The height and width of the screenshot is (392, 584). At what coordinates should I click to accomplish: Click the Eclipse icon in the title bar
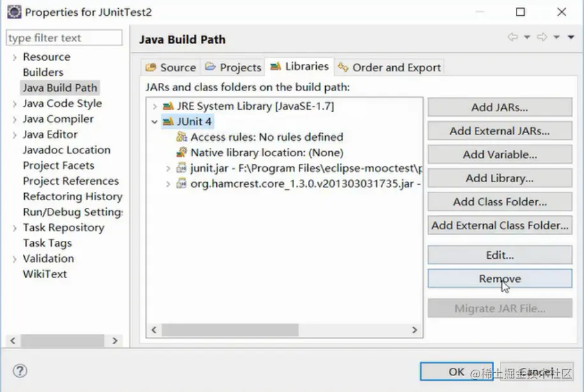(x=14, y=12)
